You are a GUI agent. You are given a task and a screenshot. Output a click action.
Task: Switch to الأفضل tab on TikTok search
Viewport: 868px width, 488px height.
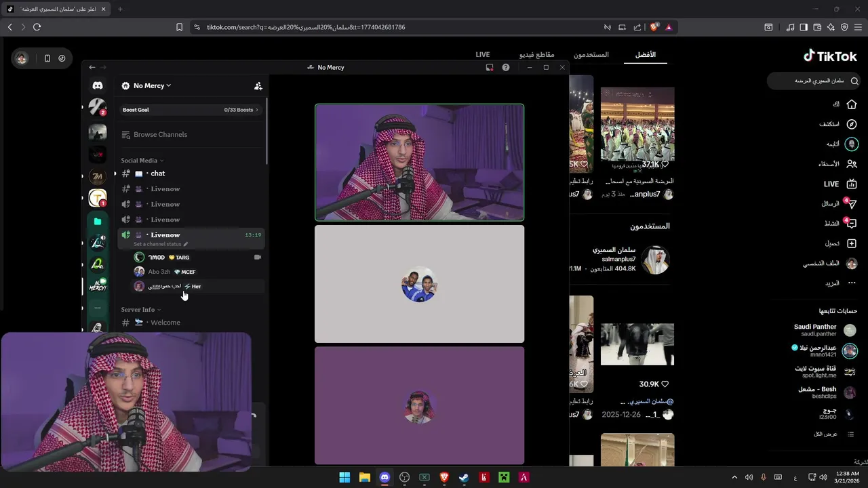point(646,54)
